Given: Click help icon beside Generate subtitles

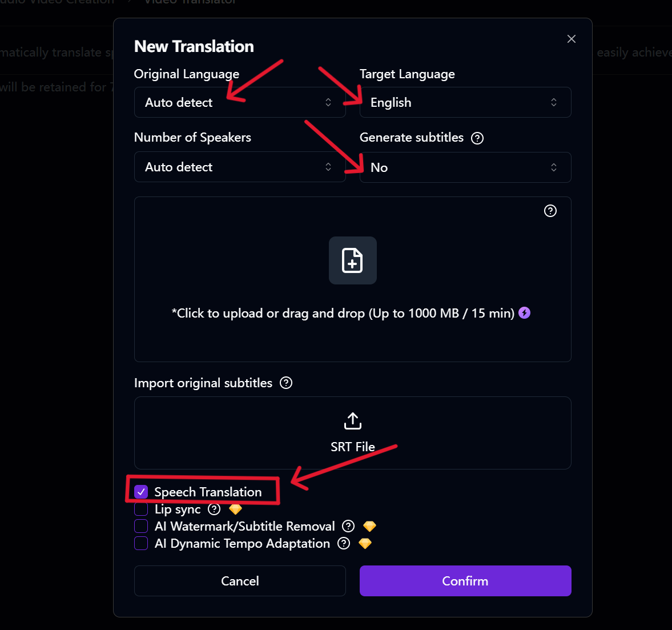Looking at the screenshot, I should [477, 138].
